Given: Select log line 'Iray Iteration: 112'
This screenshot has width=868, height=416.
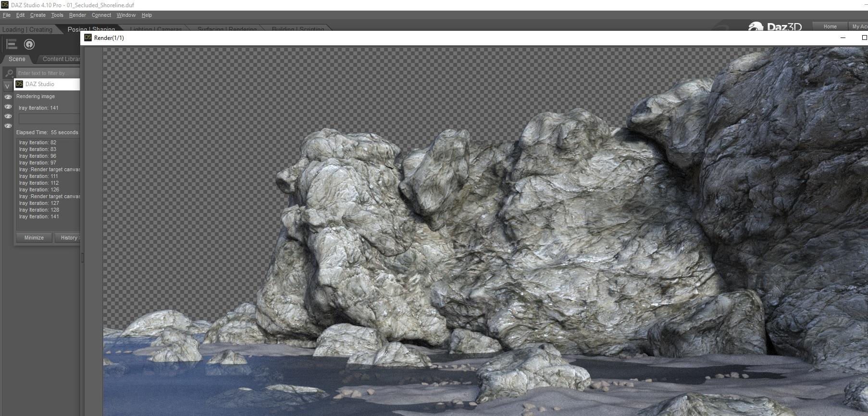Looking at the screenshot, I should [x=39, y=183].
